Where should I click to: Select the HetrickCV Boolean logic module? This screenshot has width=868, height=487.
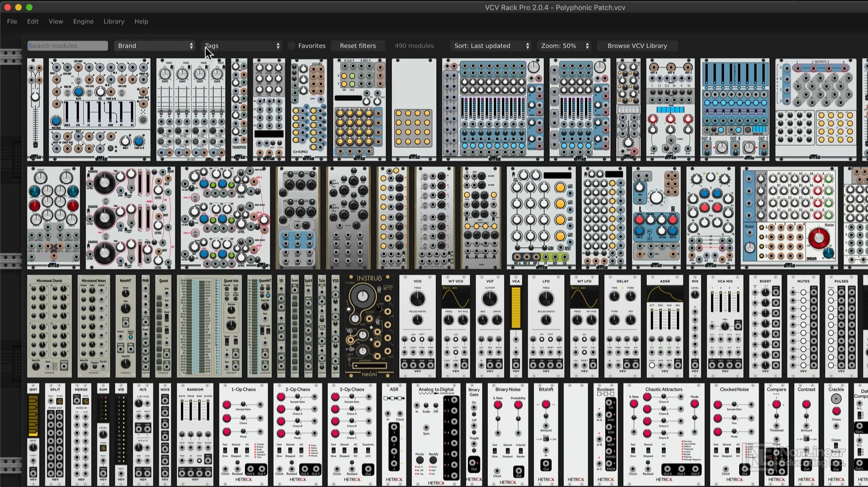pos(605,434)
